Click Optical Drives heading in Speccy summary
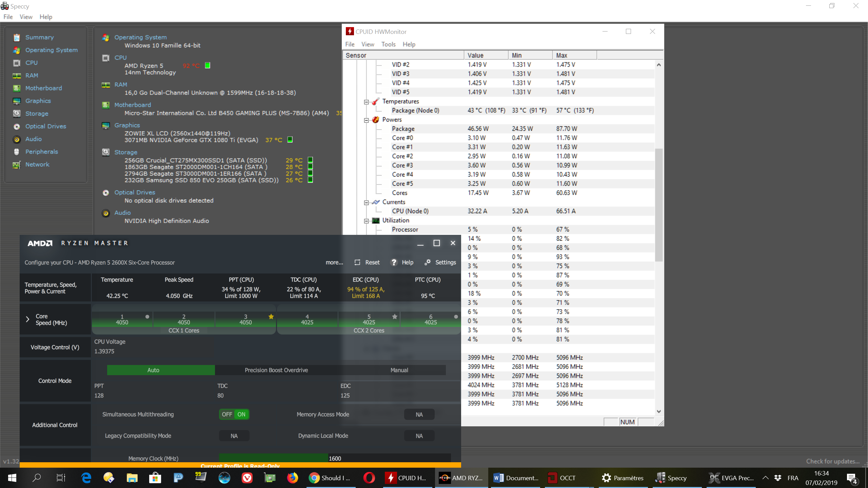Screen dimensions: 868x488 tap(135, 192)
